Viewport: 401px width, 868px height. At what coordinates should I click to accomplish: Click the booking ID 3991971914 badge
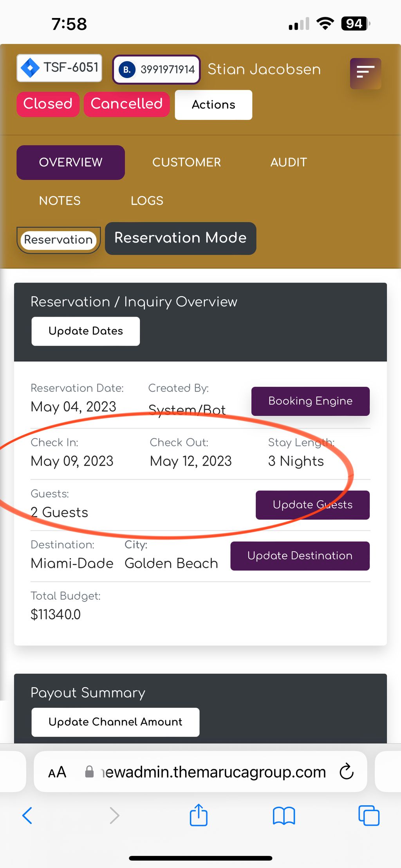point(157,69)
